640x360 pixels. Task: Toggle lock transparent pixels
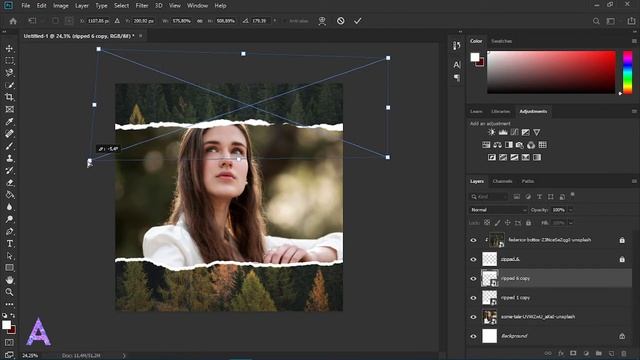487,223
